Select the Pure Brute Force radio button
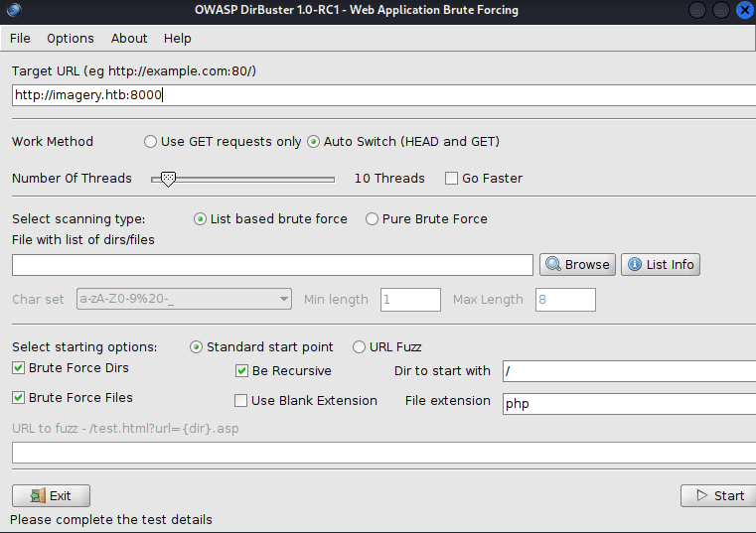 [373, 219]
